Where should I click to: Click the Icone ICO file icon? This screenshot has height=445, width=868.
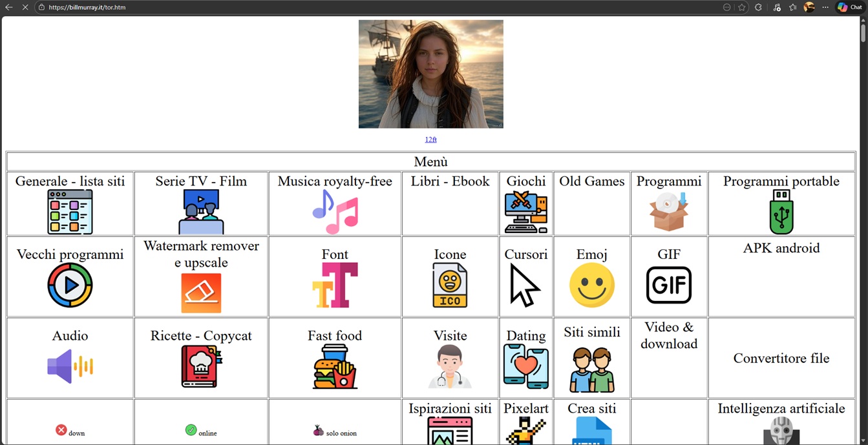[x=450, y=285]
